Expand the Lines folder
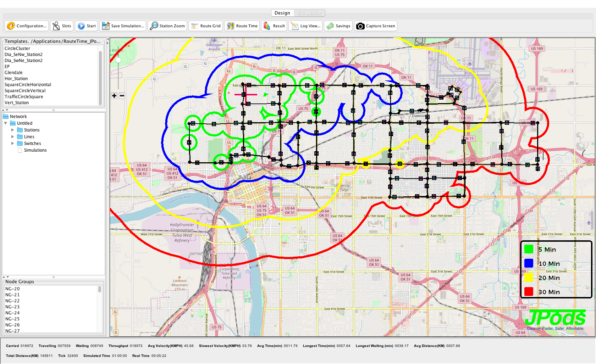This screenshot has width=596, height=364. pyautogui.click(x=13, y=137)
